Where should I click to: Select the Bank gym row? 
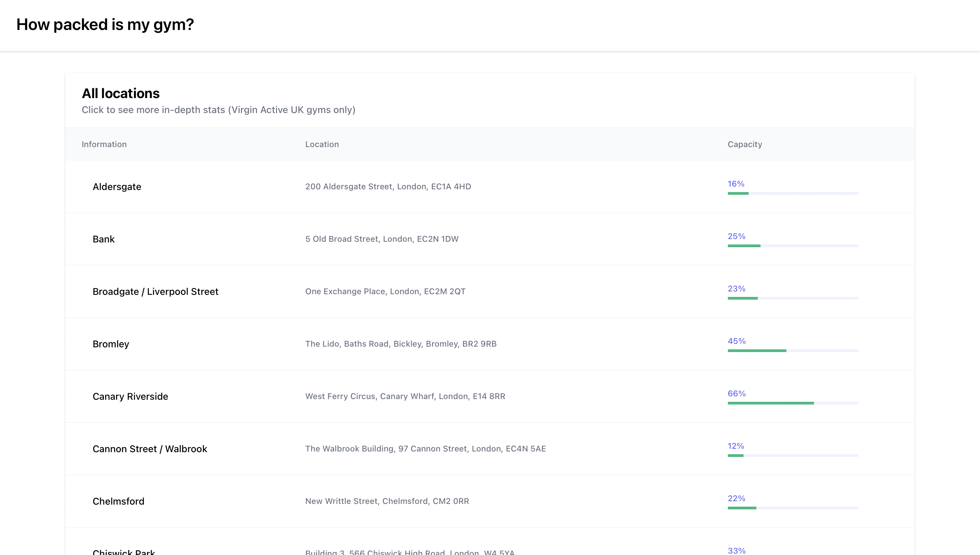point(103,239)
